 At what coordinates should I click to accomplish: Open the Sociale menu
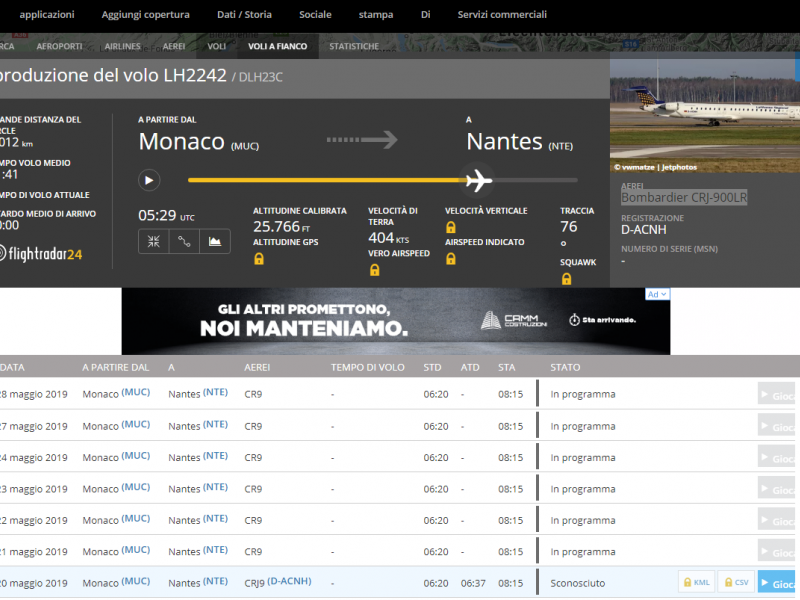[315, 15]
